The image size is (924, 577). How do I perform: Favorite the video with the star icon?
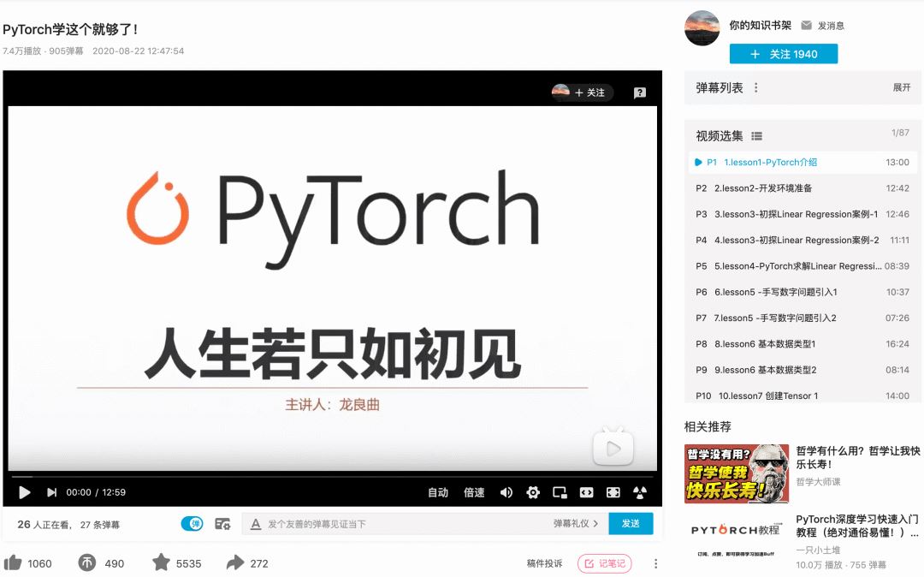(x=160, y=563)
